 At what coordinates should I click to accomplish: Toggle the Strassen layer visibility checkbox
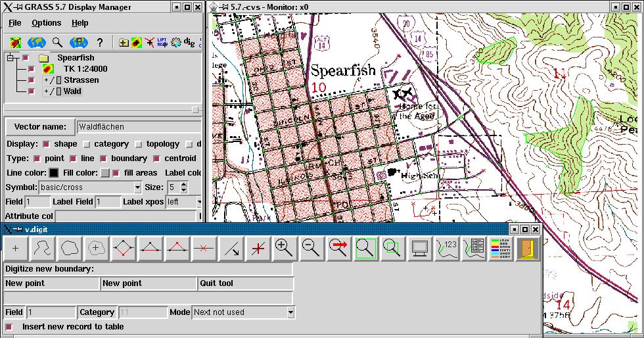32,80
